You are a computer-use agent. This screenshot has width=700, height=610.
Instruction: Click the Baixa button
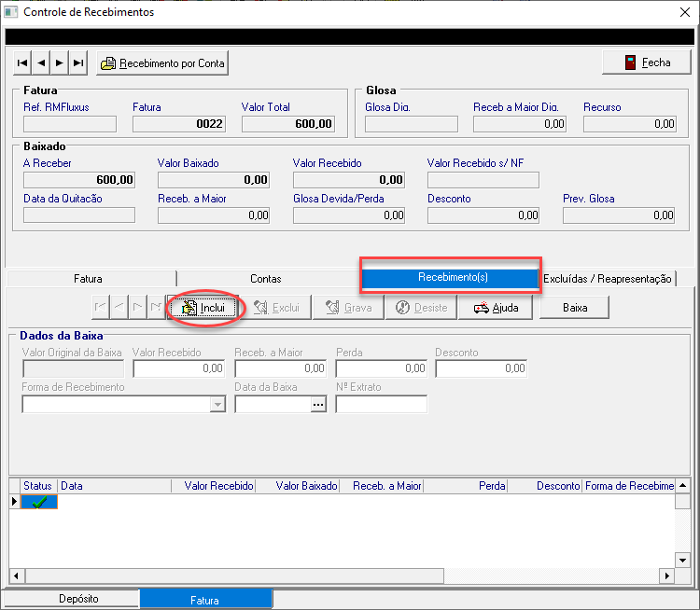pyautogui.click(x=575, y=308)
